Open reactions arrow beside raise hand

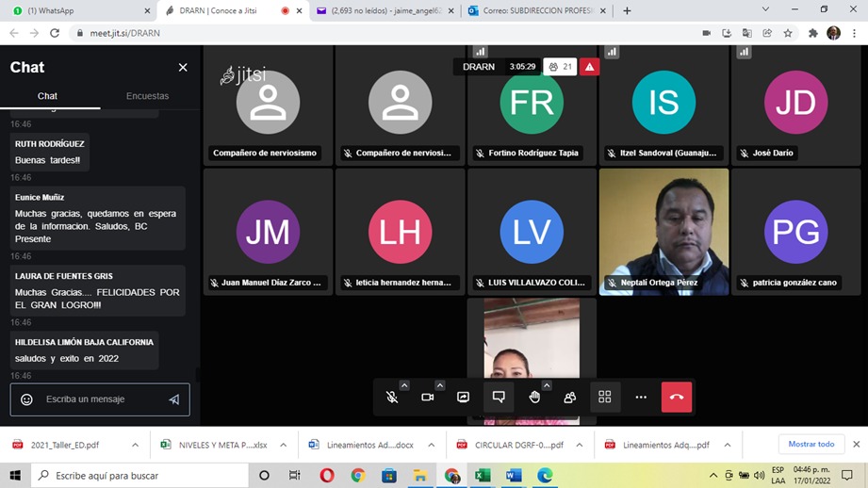(x=547, y=385)
